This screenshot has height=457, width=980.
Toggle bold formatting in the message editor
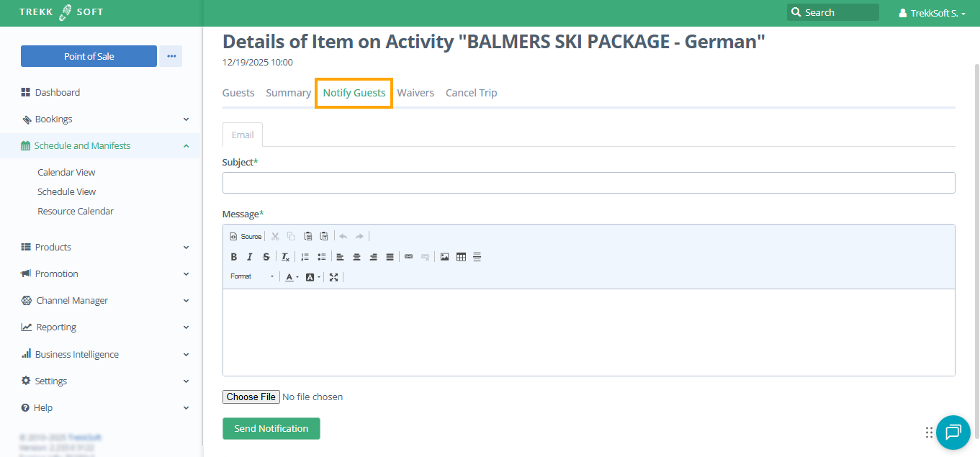tap(234, 257)
